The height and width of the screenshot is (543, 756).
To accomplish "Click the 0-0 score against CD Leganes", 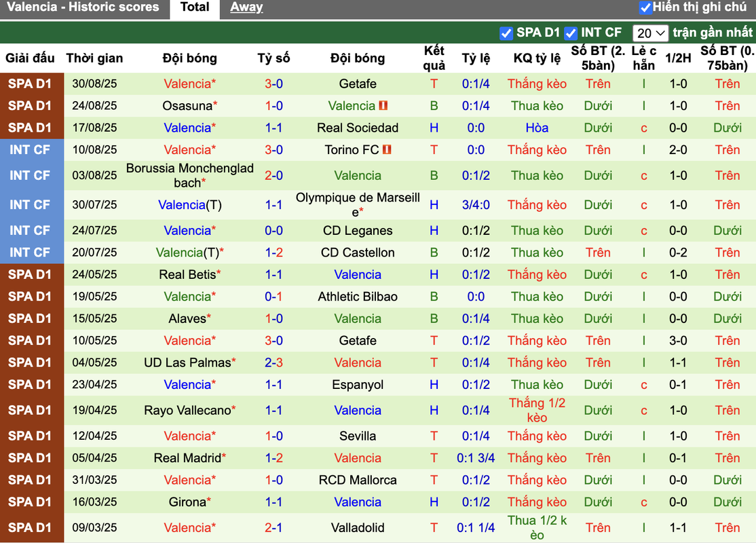I will coord(273,231).
